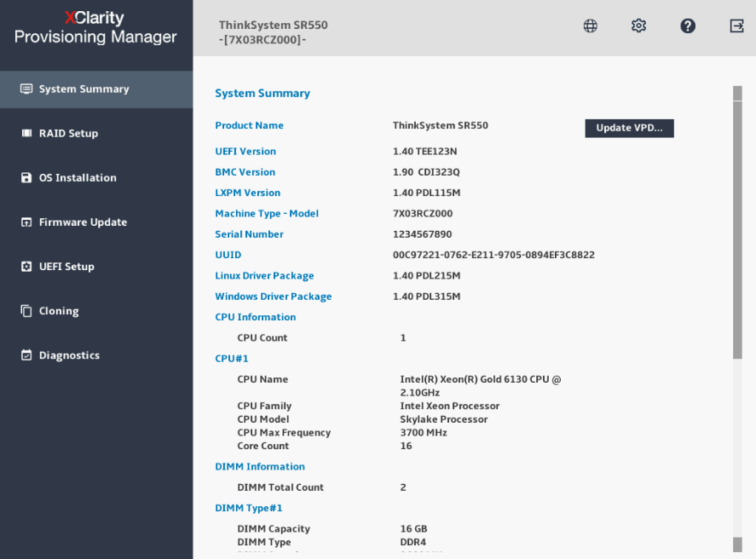Click the vertical scrollbar thumb

[737, 230]
